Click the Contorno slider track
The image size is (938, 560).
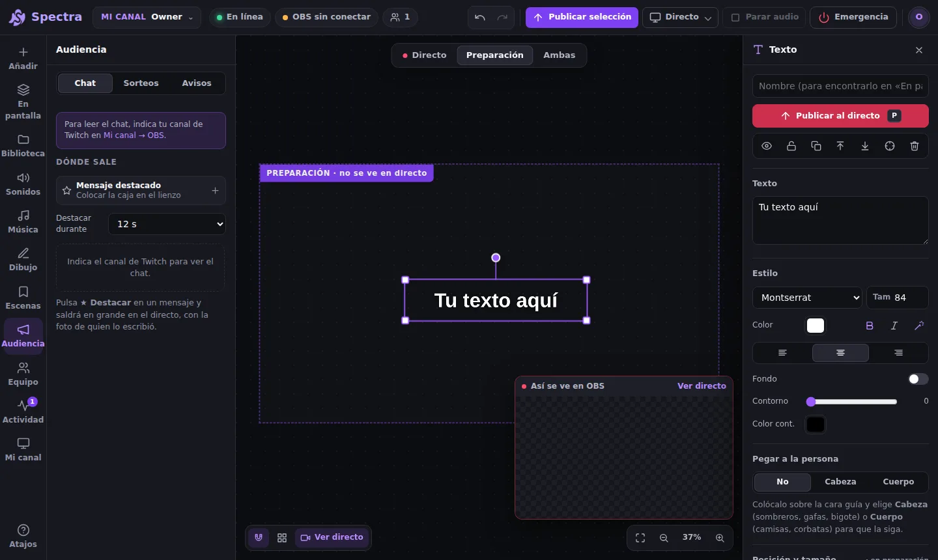point(853,402)
